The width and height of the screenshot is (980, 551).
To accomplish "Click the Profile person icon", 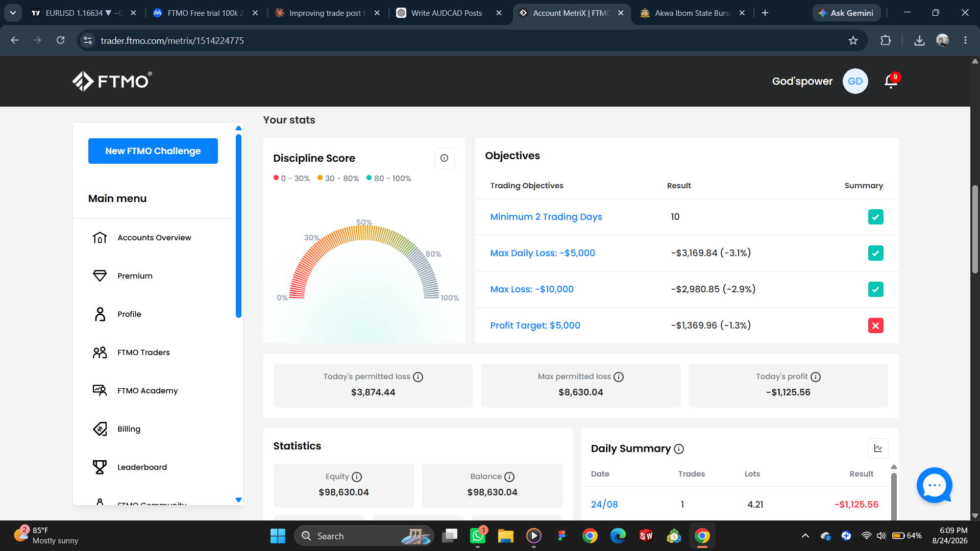I will click(100, 314).
